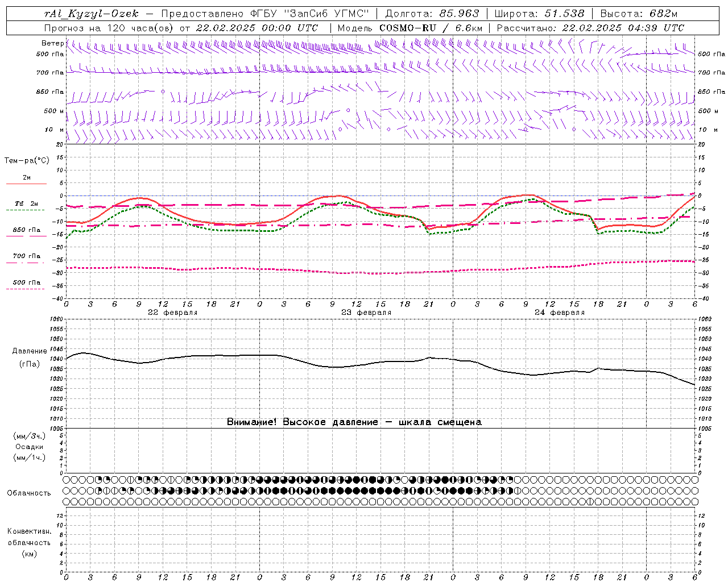Click the forecast line Прогноз на 120 часа(ов)
Screen dimensions: 728x582
[109, 28]
